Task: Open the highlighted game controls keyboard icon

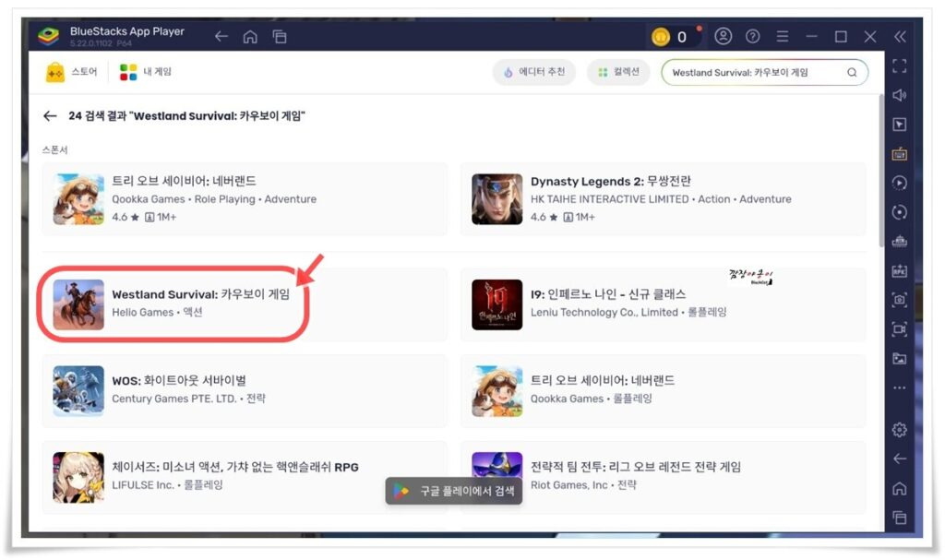Action: pos(899,154)
